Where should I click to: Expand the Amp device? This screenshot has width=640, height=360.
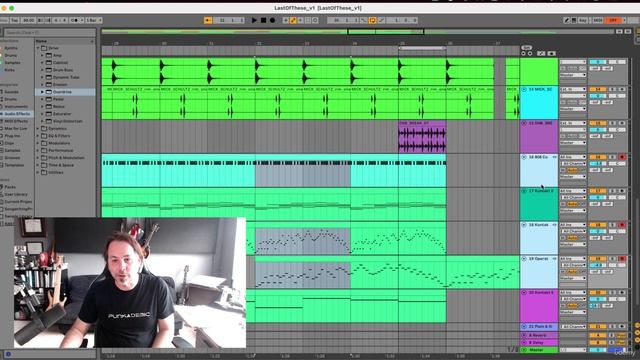pos(42,55)
